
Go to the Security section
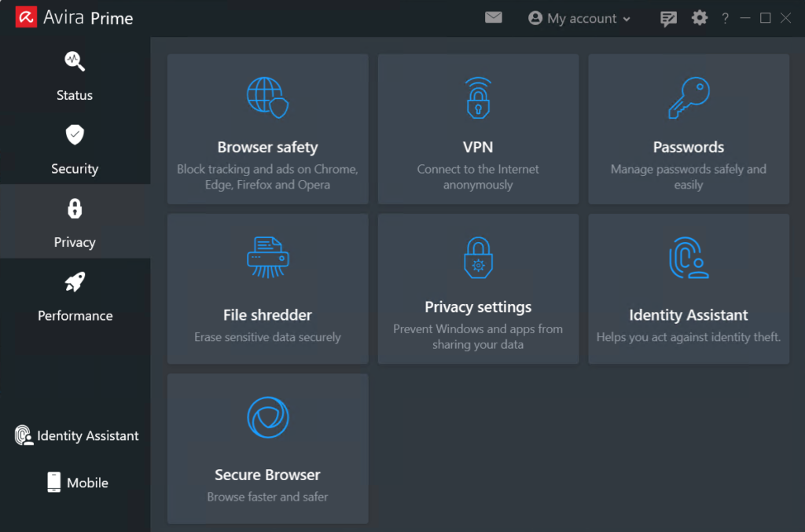75,149
